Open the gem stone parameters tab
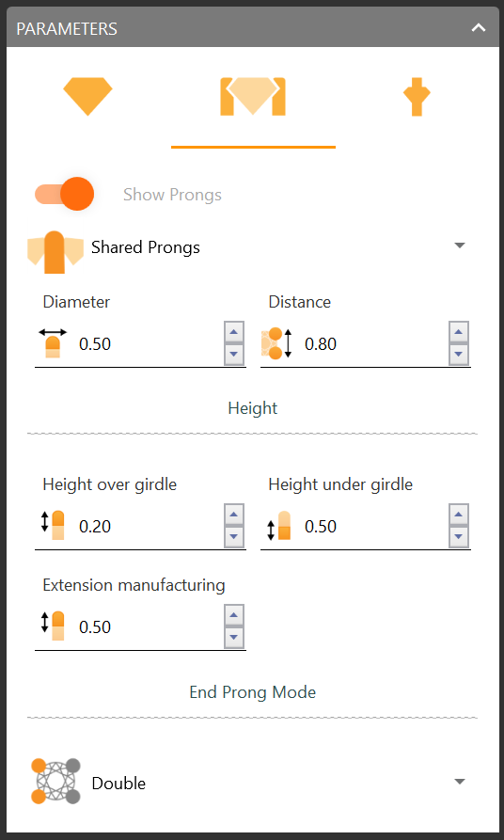 click(x=87, y=97)
